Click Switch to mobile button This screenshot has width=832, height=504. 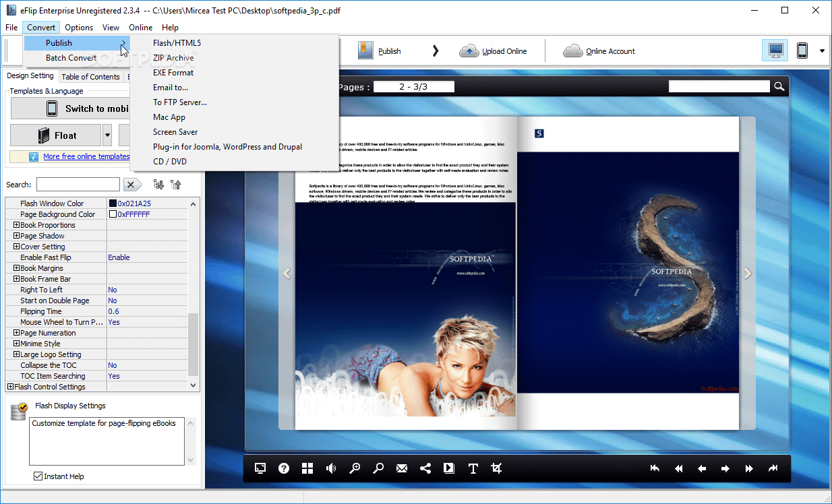click(70, 108)
